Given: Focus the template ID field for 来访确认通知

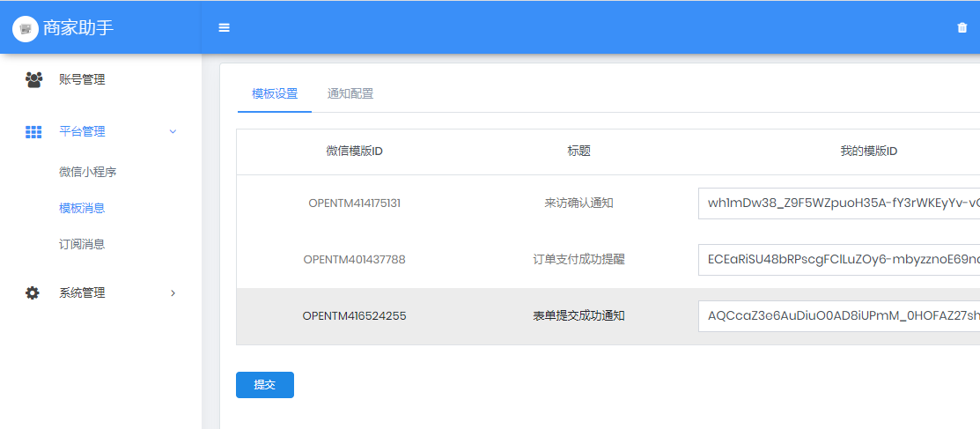Looking at the screenshot, I should point(838,203).
